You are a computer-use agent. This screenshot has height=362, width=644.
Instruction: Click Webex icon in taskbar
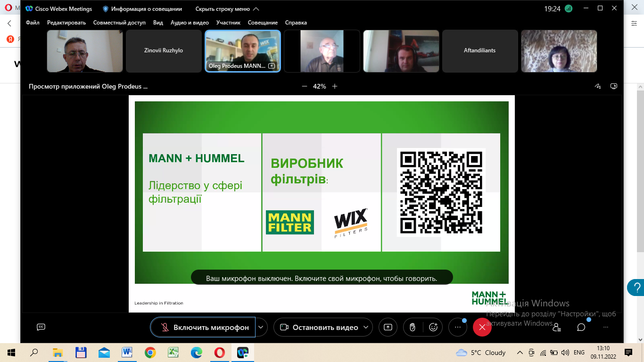pyautogui.click(x=242, y=353)
